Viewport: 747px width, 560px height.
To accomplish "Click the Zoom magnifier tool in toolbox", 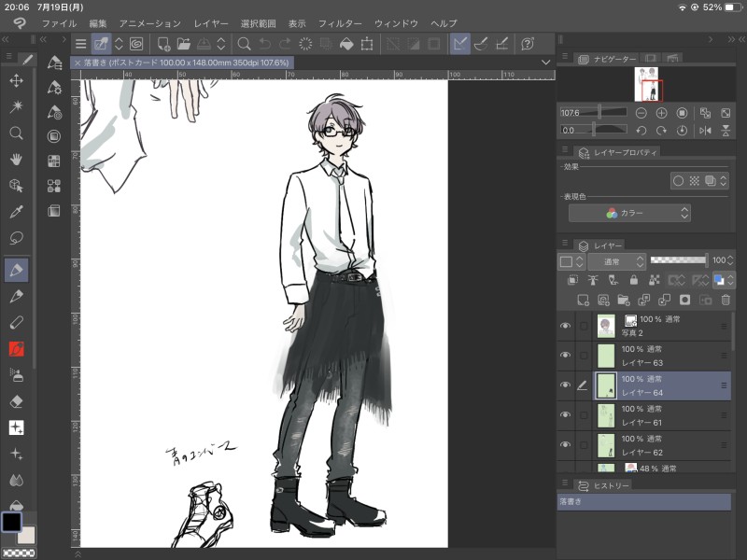I will [x=16, y=133].
